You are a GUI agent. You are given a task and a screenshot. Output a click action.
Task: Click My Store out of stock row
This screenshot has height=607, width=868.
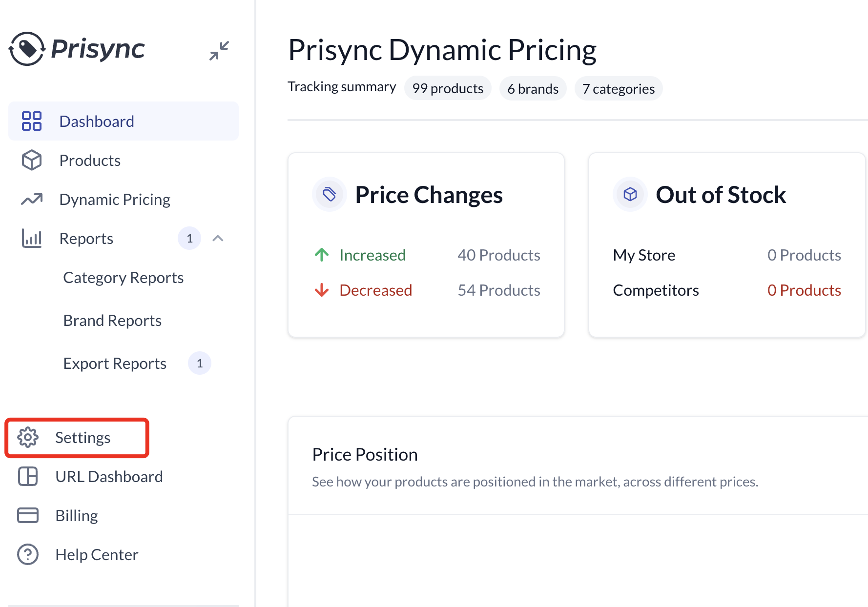(x=727, y=255)
